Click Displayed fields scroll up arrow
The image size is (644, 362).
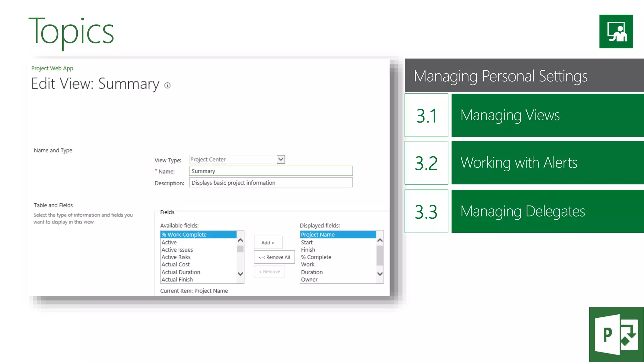[380, 240]
